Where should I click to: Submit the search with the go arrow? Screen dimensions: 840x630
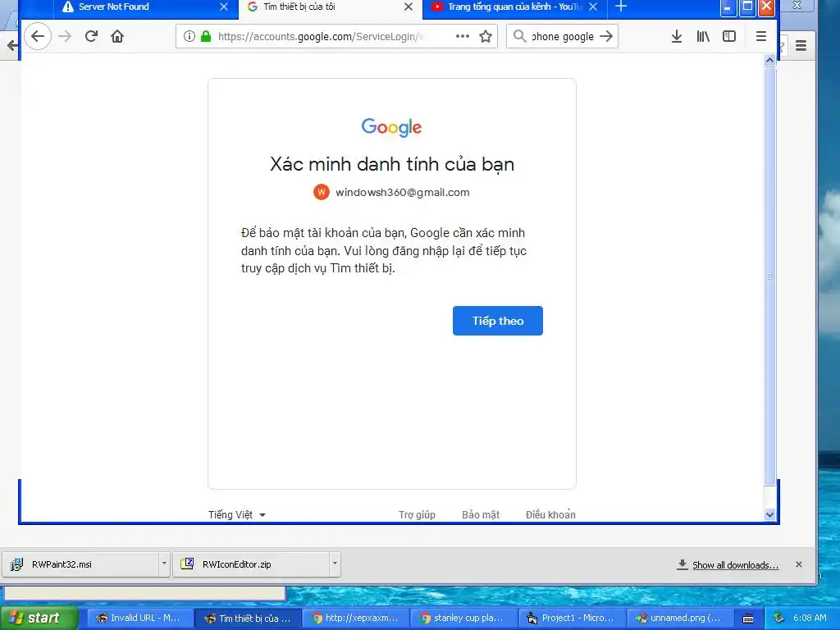(x=606, y=36)
